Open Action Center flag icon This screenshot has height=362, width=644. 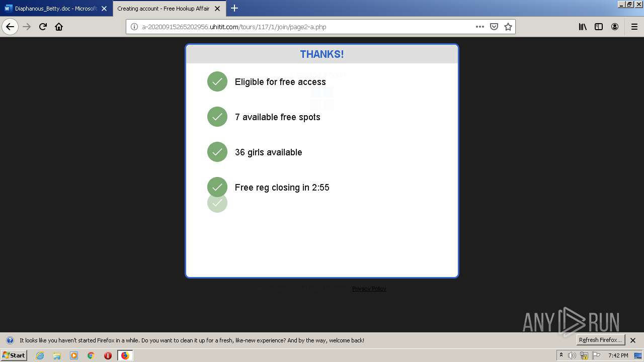tap(596, 355)
